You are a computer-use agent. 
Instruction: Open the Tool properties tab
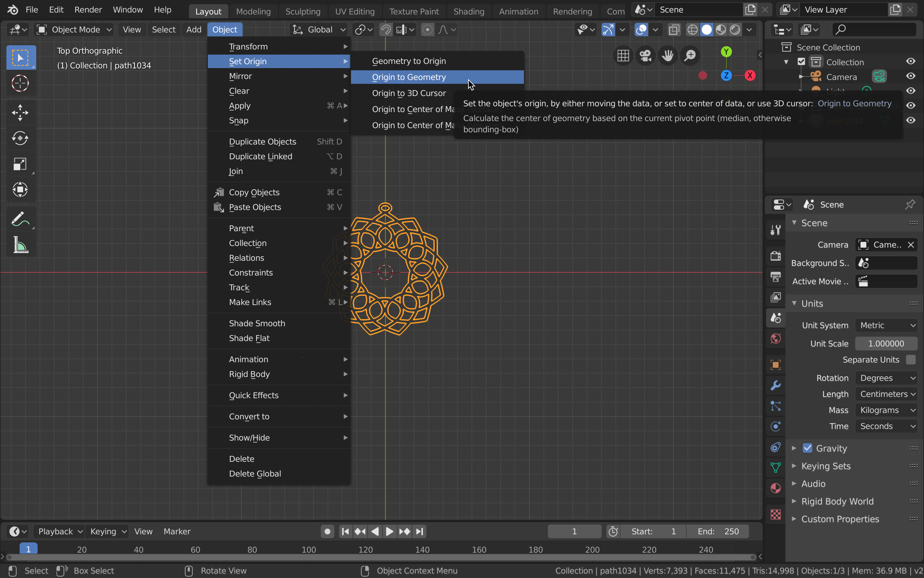pos(775,230)
